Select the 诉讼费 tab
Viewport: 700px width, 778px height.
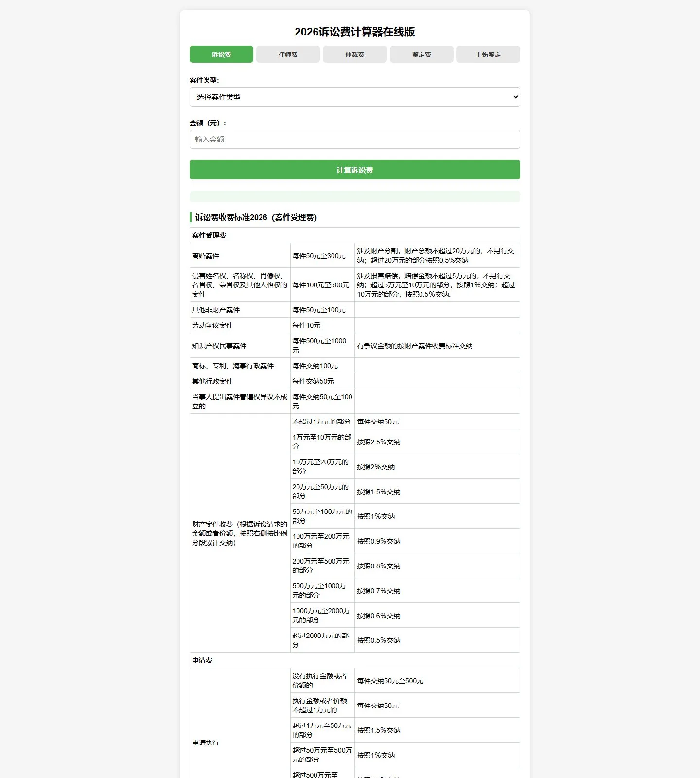(x=221, y=54)
